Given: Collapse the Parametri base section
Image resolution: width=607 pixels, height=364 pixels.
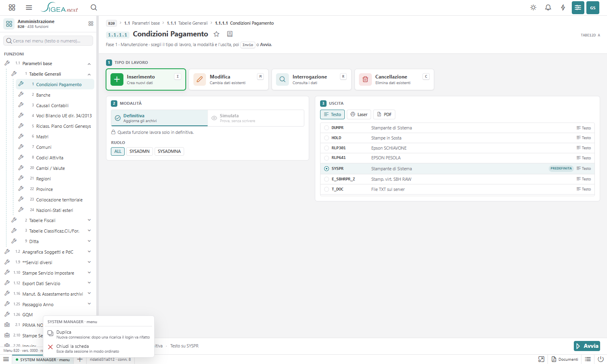Looking at the screenshot, I should [x=89, y=63].
